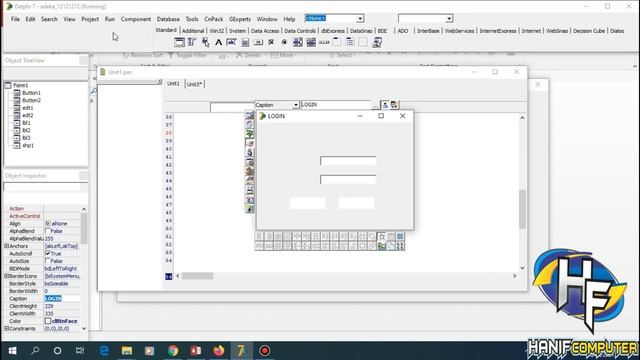This screenshot has width=640, height=360.
Task: Switch to Delphi 7 taskbar icon
Action: coord(241,351)
